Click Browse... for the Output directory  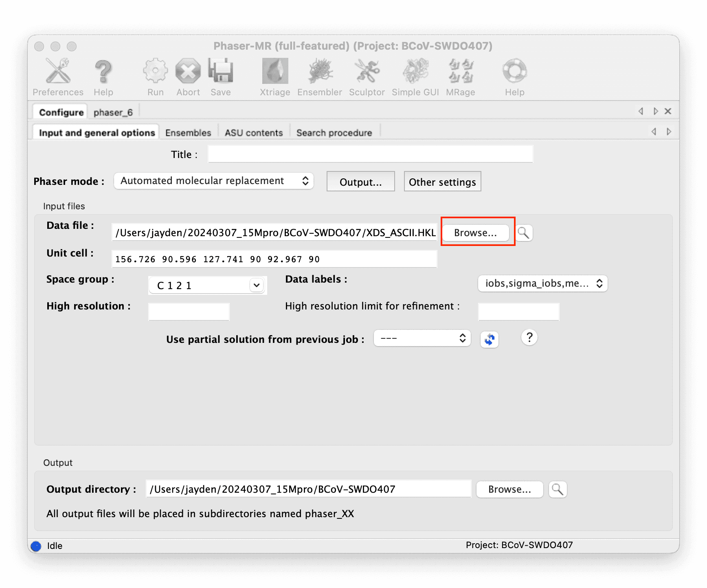click(x=509, y=489)
